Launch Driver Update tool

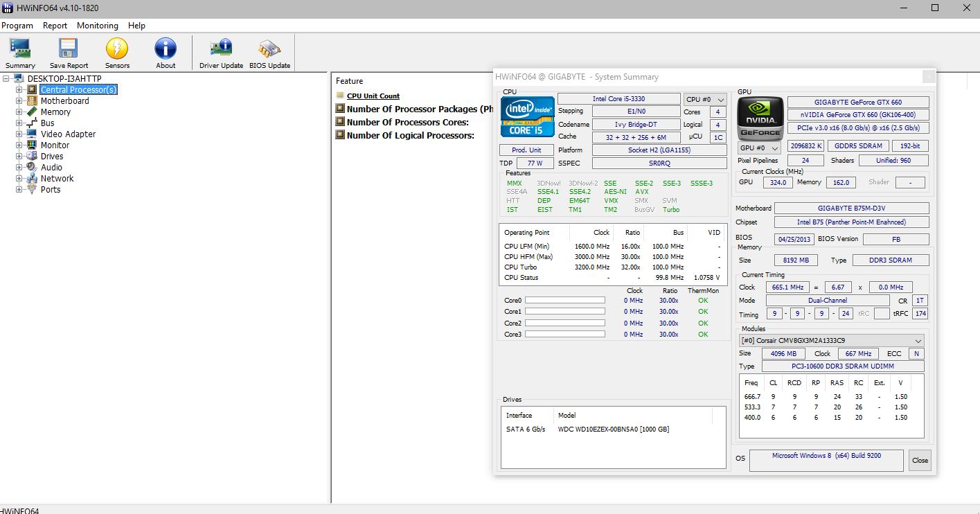[221, 53]
